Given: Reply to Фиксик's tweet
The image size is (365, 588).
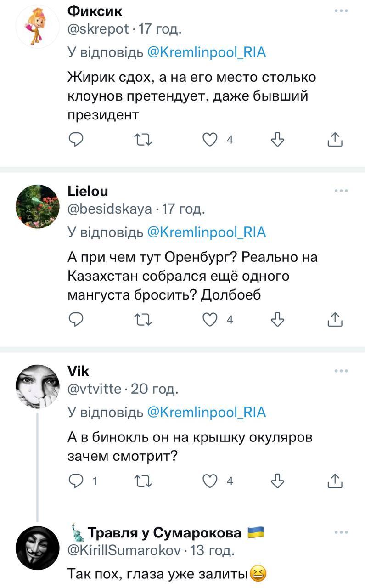Looking at the screenshot, I should point(76,139).
